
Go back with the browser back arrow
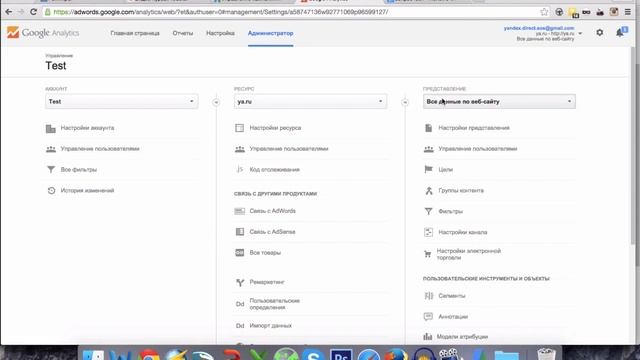click(x=9, y=12)
